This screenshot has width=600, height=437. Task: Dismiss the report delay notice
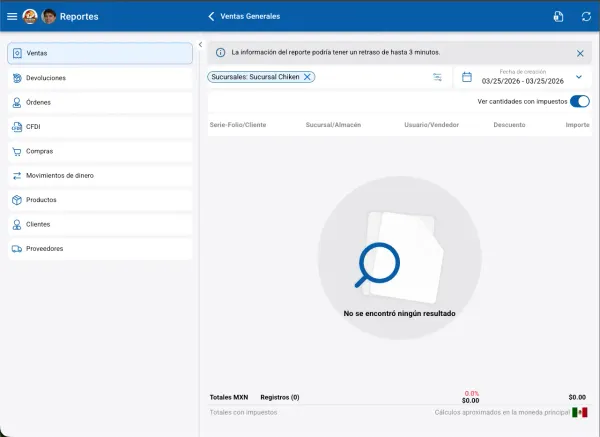tap(580, 53)
